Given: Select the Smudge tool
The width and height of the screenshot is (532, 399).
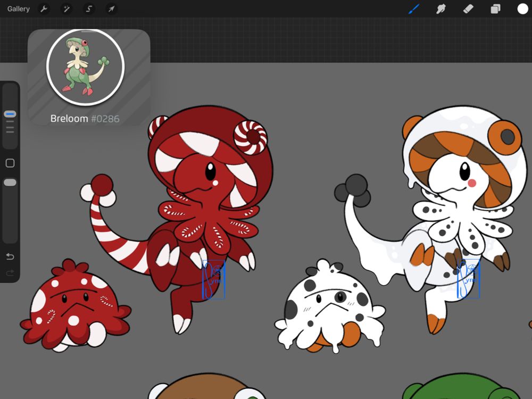Looking at the screenshot, I should (x=440, y=9).
